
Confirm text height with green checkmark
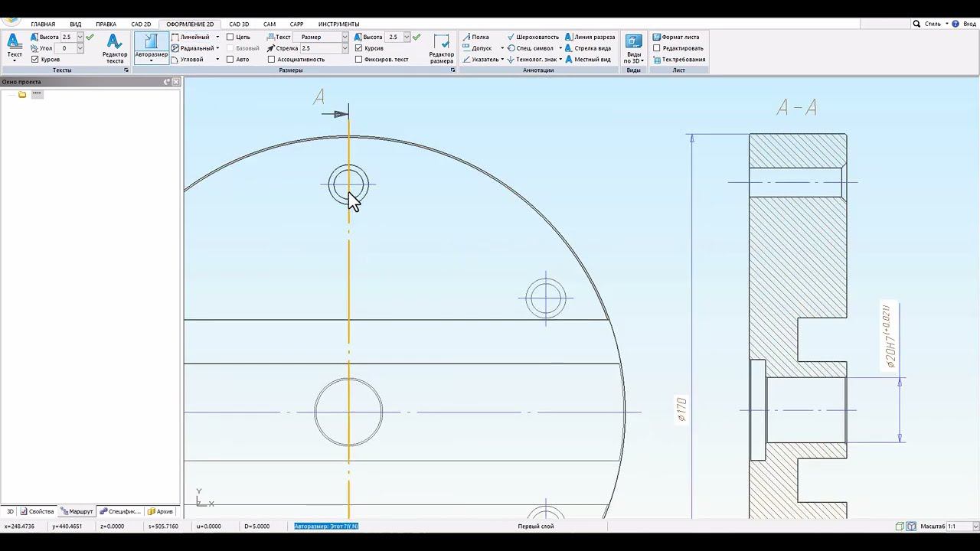pos(90,37)
